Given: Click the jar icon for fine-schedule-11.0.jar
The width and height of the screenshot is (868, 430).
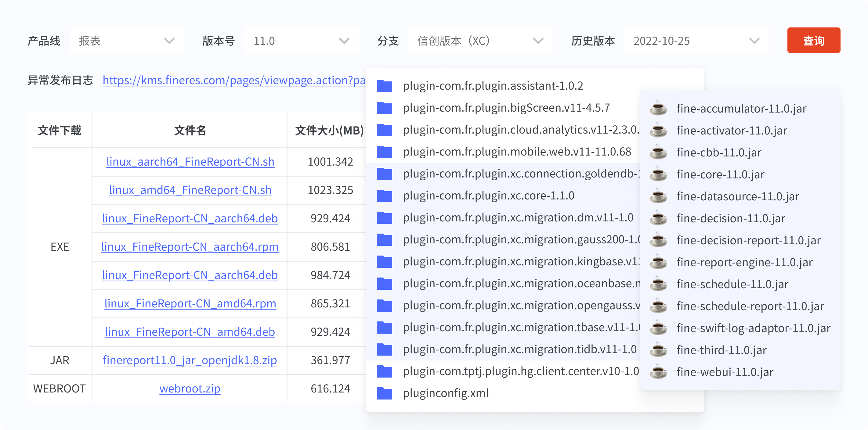Looking at the screenshot, I should [658, 284].
